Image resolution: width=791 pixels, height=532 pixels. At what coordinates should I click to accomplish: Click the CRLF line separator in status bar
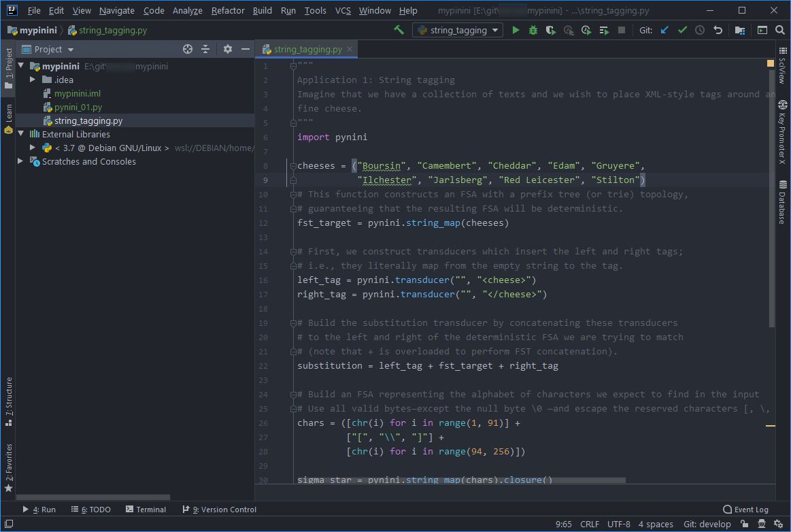(x=589, y=524)
